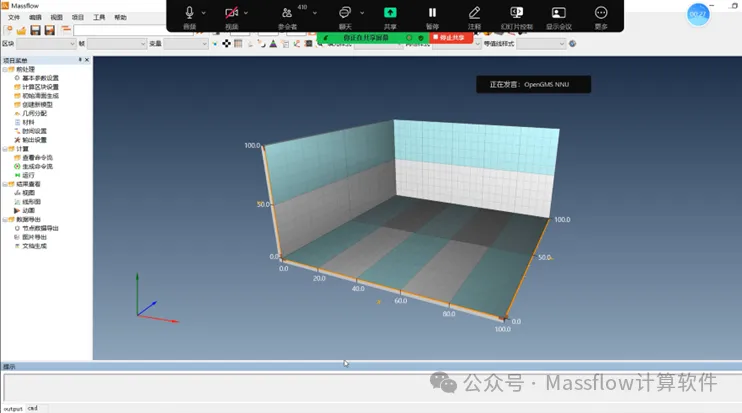Select 输出设置 tree item
This screenshot has width=742, height=413.
[x=35, y=140]
